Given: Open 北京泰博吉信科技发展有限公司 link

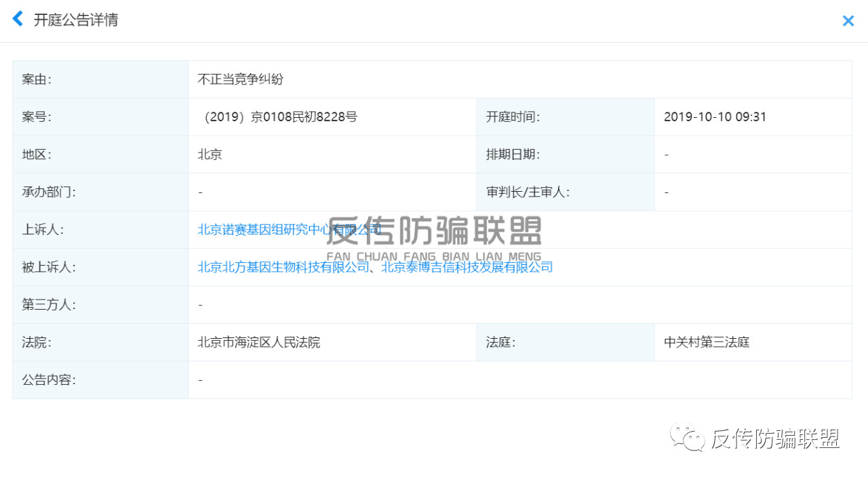Looking at the screenshot, I should click(467, 267).
